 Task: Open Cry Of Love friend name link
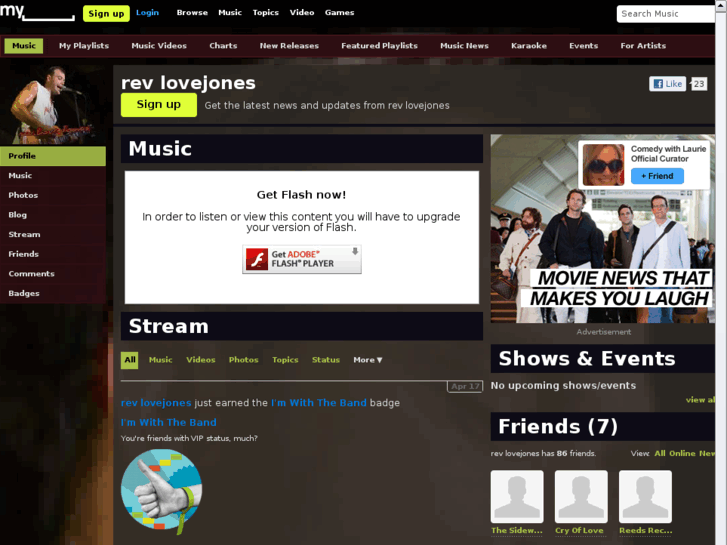coord(579,530)
